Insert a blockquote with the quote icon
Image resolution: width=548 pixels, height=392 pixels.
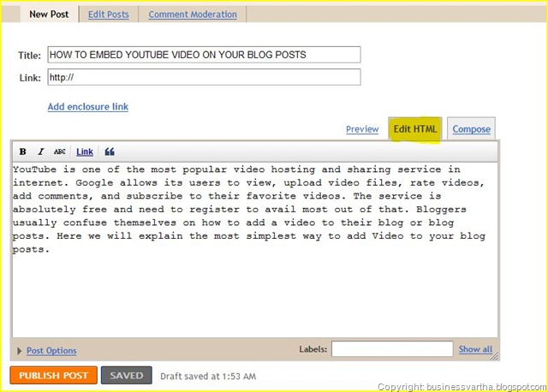coord(110,151)
